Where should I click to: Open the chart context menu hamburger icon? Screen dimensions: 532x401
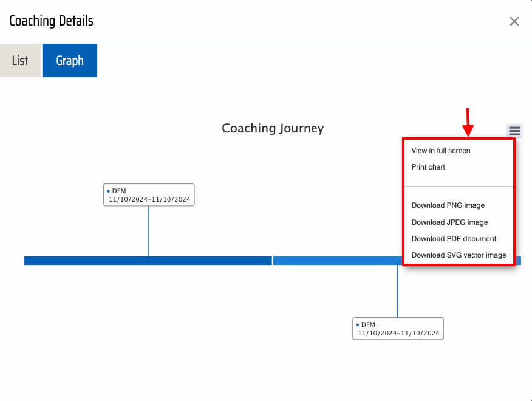[514, 131]
